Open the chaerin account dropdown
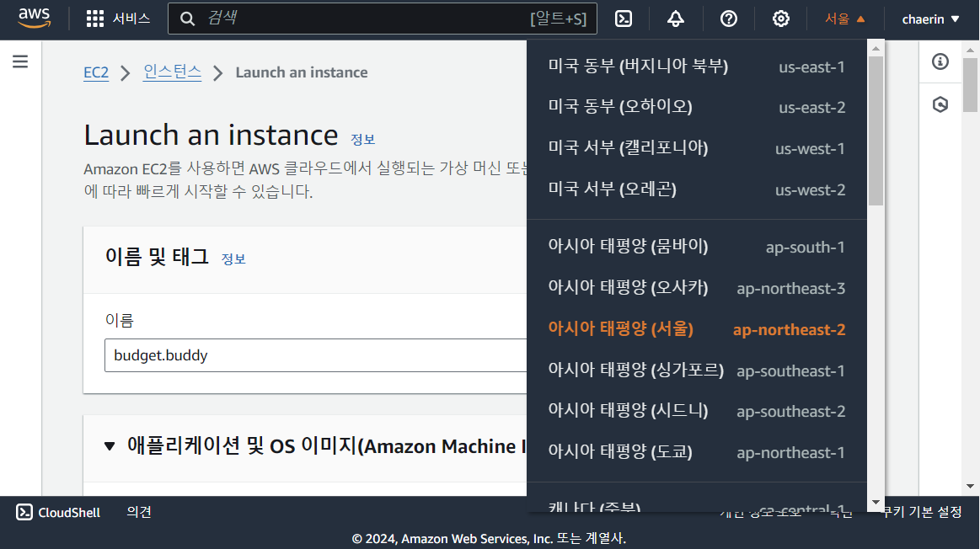 [930, 19]
